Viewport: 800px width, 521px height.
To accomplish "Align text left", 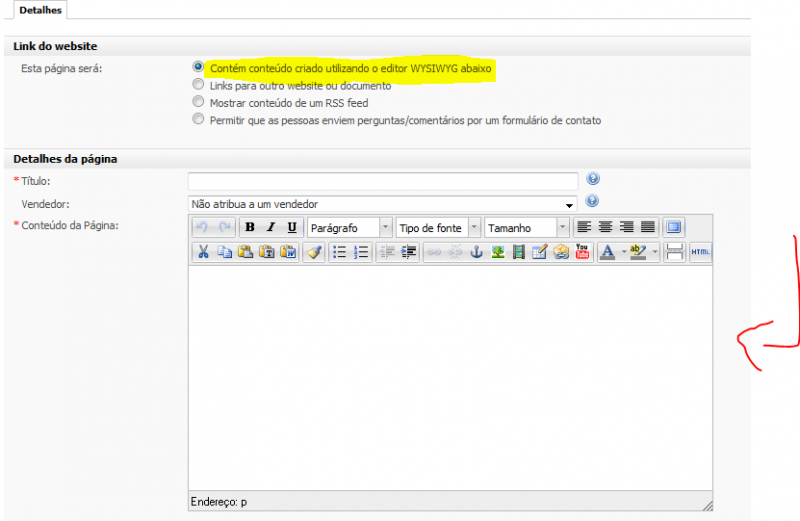I will pos(584,227).
